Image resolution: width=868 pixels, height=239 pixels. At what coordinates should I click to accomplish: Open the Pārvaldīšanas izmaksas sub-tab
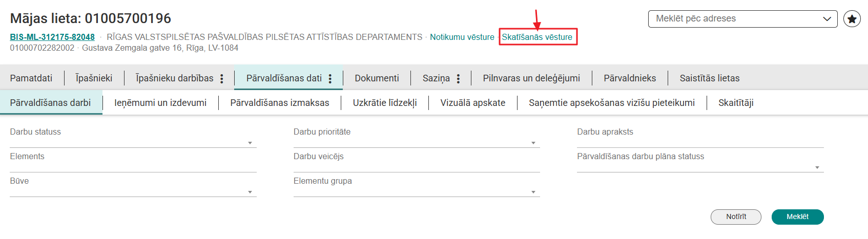[x=280, y=103]
